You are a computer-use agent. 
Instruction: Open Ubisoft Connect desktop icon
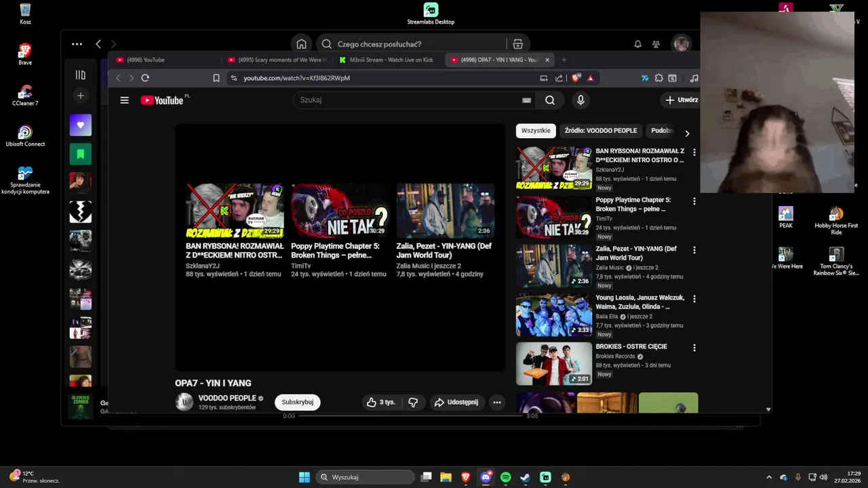(25, 136)
